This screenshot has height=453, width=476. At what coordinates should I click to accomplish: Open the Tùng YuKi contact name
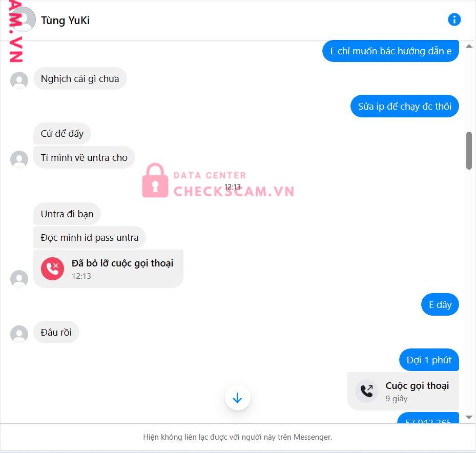(x=65, y=20)
